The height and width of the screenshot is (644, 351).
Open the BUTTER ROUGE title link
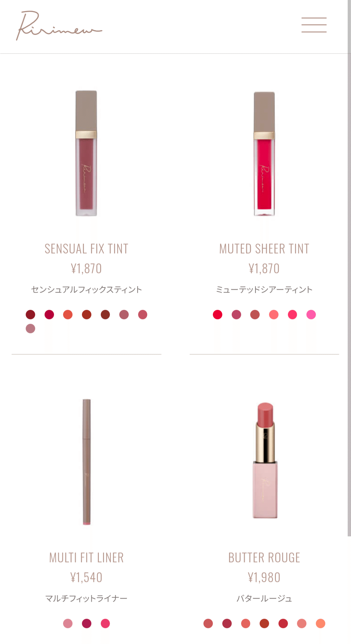[x=264, y=558]
